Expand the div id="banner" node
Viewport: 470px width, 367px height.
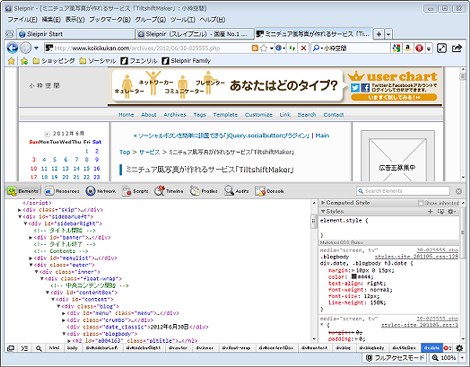coord(31,238)
